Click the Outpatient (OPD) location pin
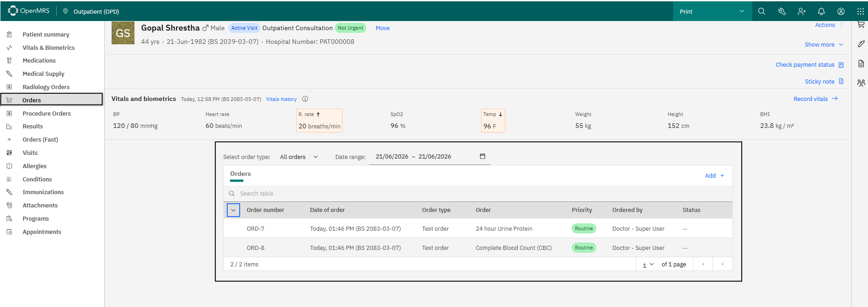This screenshot has width=868, height=307. coord(65,11)
